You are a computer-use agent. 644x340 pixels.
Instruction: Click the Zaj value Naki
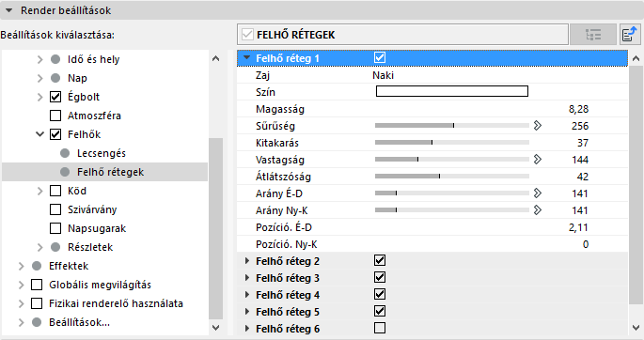tap(384, 75)
